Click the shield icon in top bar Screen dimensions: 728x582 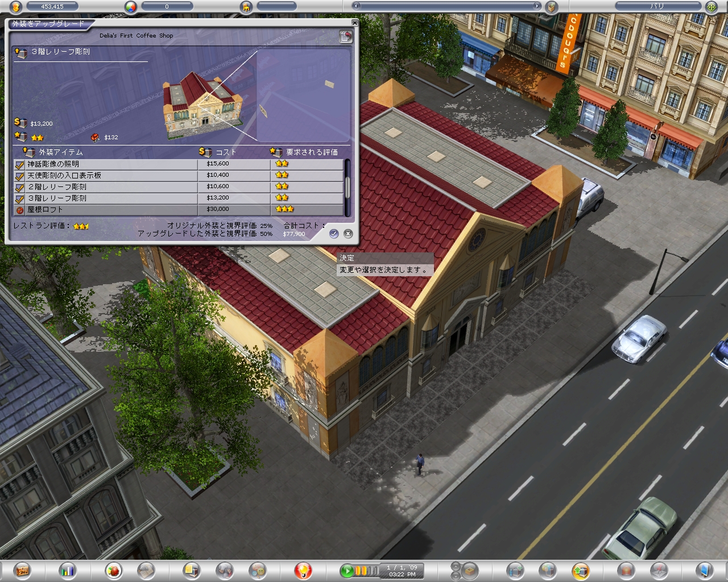pos(551,7)
